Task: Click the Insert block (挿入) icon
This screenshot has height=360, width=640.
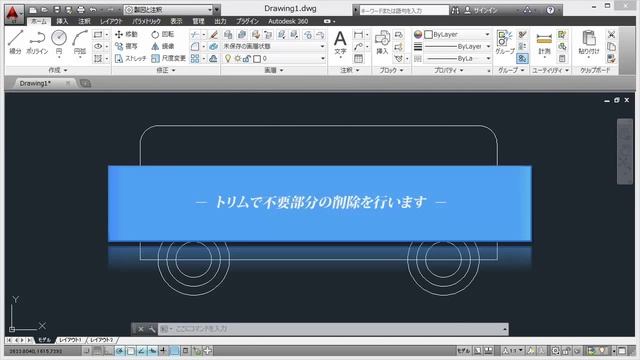Action: (x=382, y=42)
